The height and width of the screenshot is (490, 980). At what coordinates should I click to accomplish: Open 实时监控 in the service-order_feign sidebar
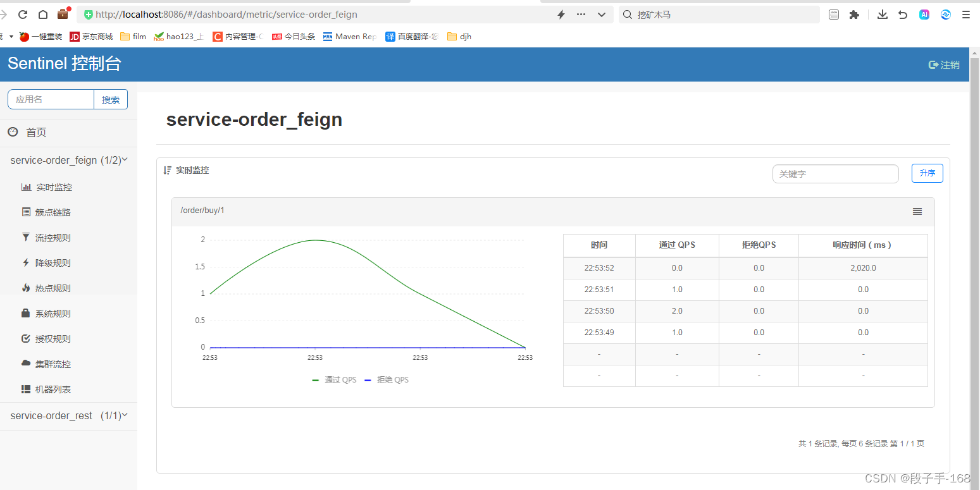[47, 187]
